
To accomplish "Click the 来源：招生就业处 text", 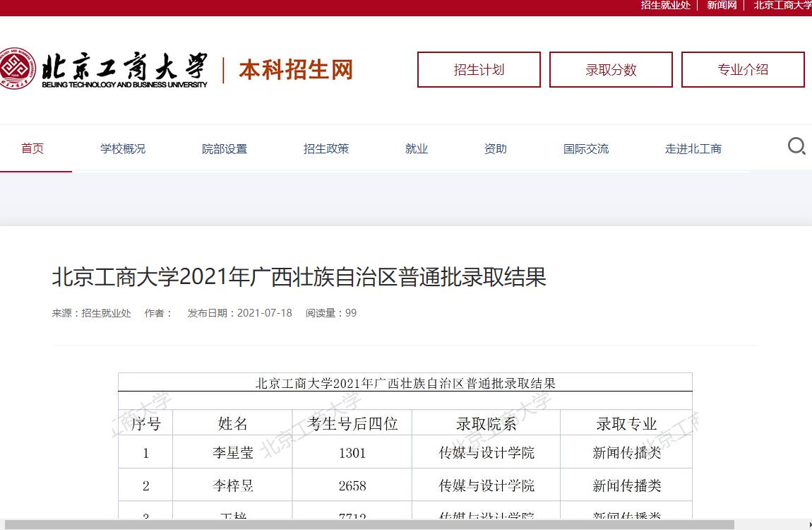I will tap(92, 313).
